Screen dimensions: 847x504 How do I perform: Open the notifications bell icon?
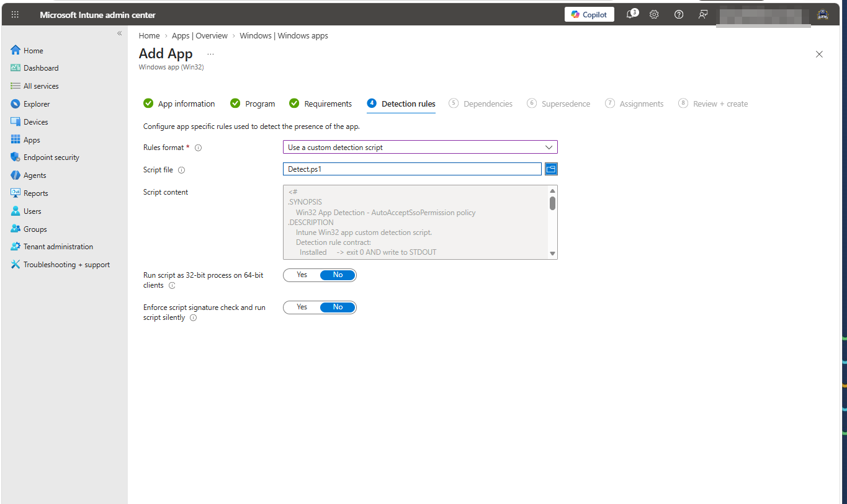632,14
